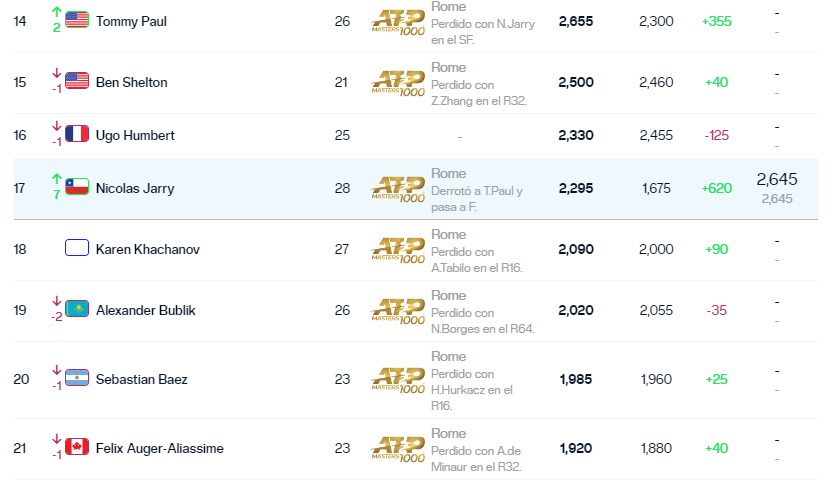Open Nicolas Jarry's player profile
Viewport: 835px width, 487px height.
pyautogui.click(x=135, y=188)
